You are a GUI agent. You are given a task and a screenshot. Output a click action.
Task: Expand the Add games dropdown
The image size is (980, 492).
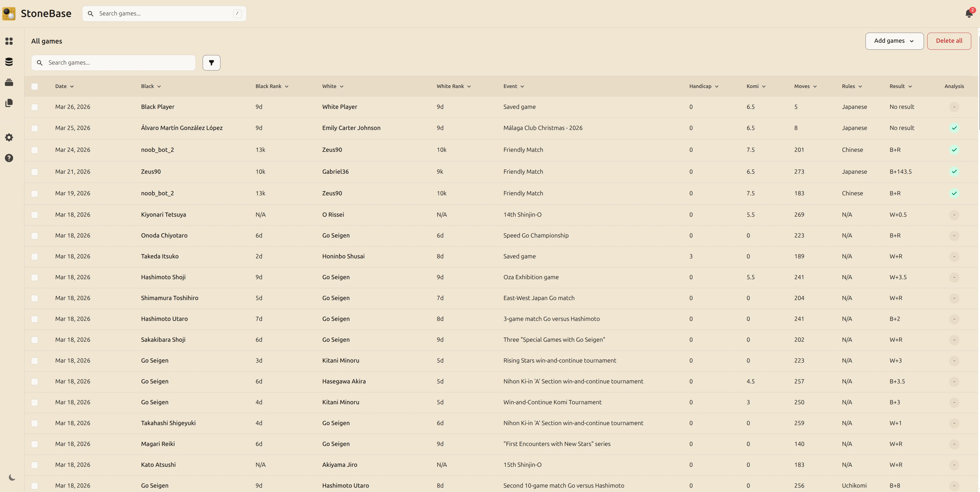[894, 41]
